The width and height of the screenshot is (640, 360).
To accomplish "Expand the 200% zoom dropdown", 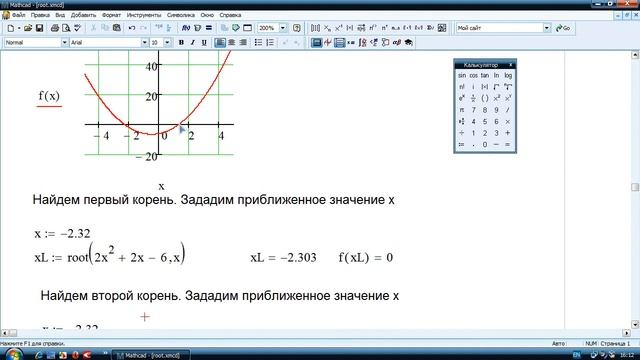I will pyautogui.click(x=283, y=28).
